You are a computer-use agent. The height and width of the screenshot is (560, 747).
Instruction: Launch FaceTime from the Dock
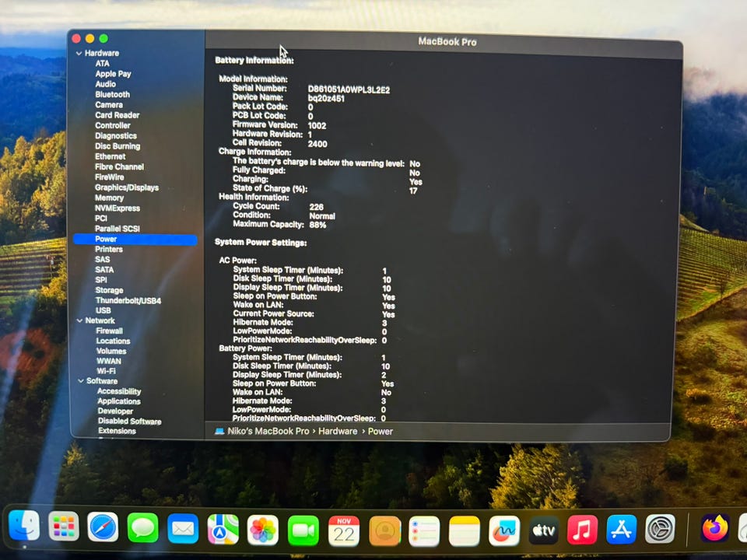click(303, 530)
